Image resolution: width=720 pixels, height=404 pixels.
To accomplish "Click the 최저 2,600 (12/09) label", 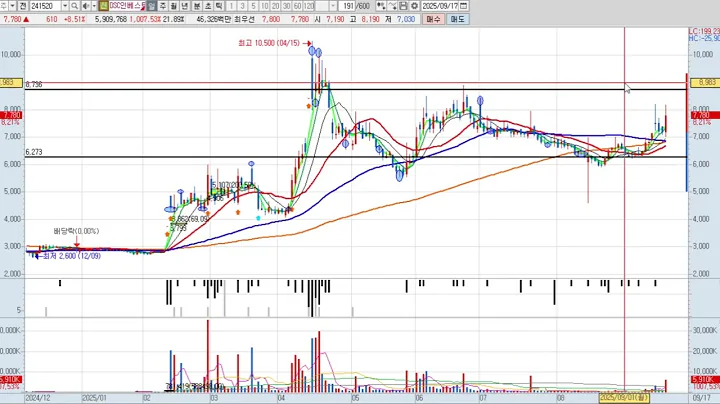I will point(72,256).
